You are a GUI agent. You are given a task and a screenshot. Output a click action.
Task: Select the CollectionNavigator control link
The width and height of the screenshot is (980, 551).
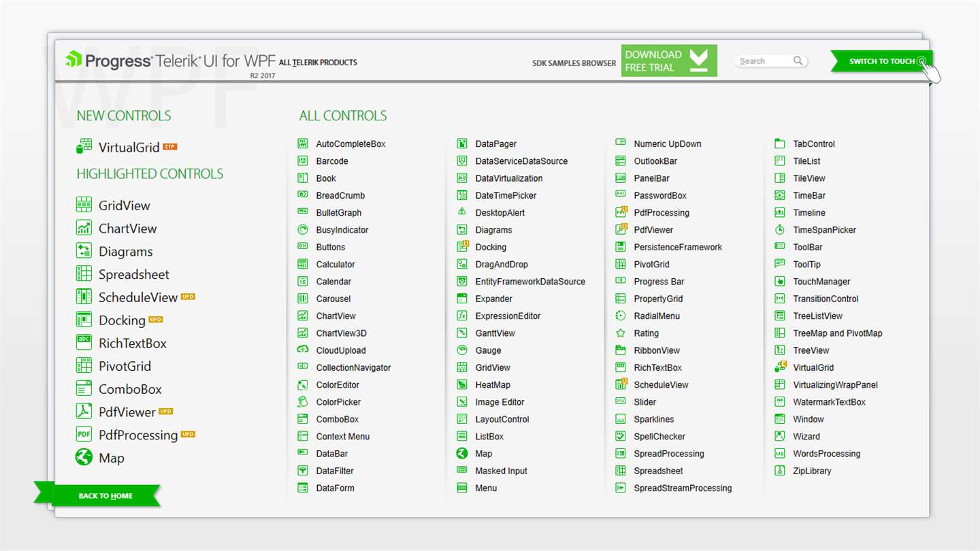353,367
